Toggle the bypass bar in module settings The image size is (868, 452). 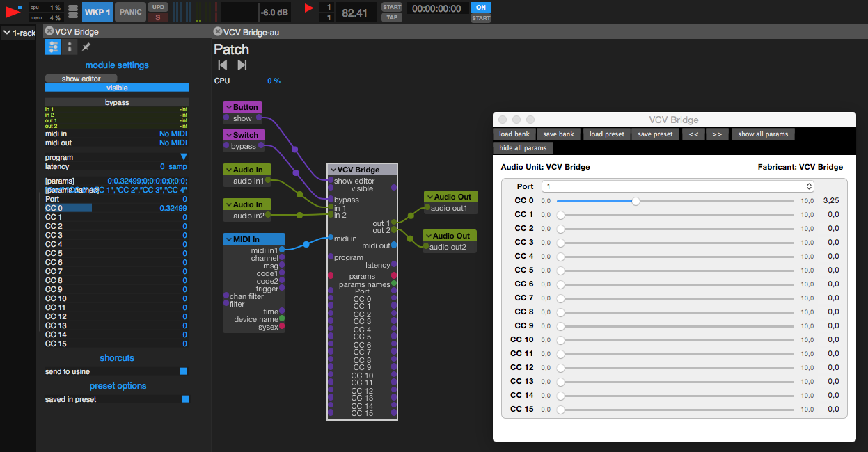pyautogui.click(x=117, y=102)
